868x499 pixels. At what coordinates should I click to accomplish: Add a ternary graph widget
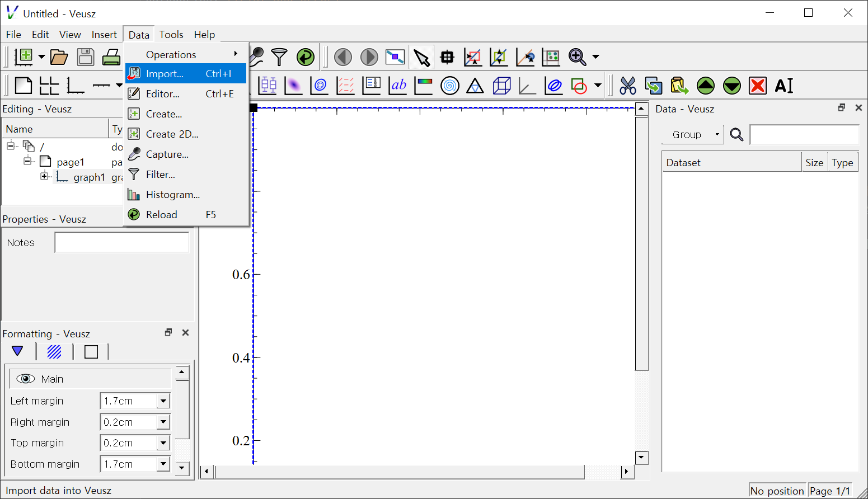[x=475, y=86]
